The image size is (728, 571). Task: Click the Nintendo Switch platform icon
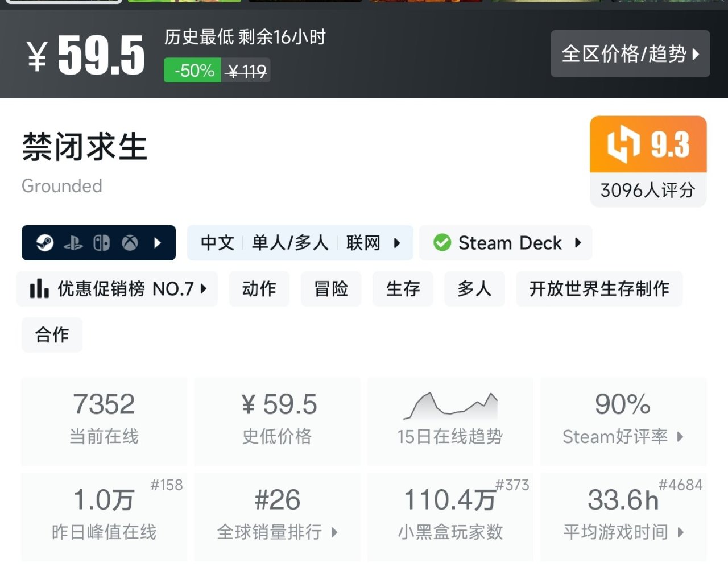pyautogui.click(x=101, y=243)
